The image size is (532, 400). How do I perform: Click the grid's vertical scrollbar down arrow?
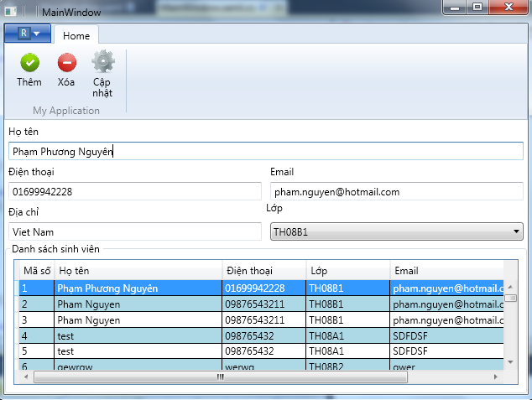(510, 361)
